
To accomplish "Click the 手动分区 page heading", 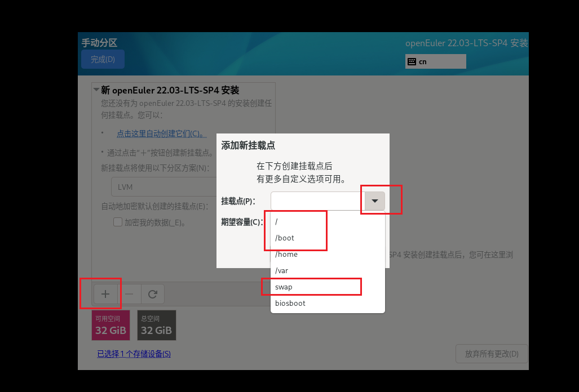I will pos(99,43).
